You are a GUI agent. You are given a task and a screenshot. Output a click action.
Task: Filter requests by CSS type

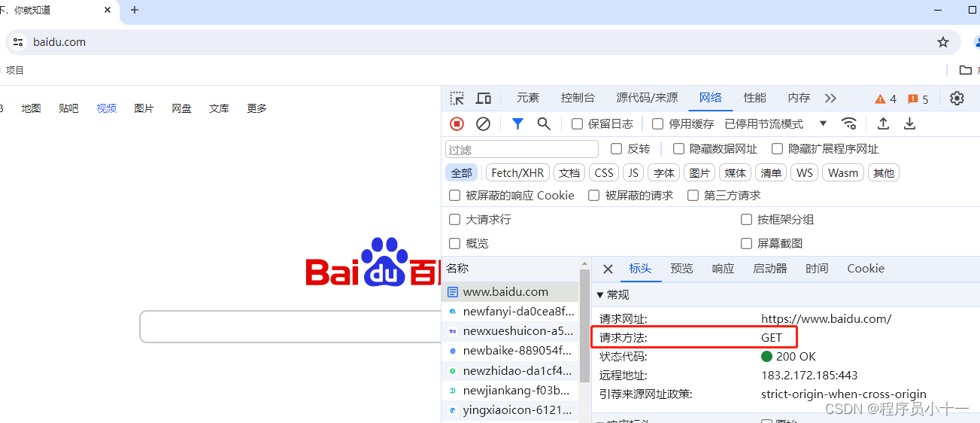(604, 173)
